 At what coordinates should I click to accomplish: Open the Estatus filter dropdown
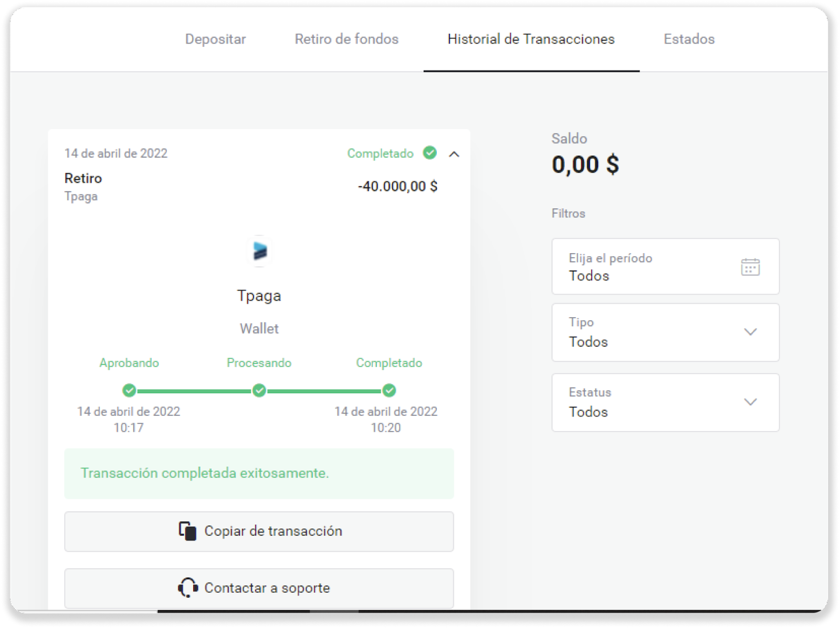tap(665, 402)
